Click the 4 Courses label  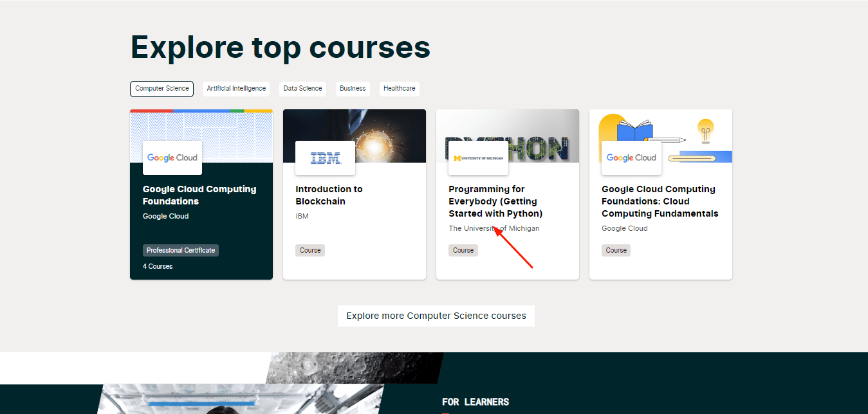158,266
